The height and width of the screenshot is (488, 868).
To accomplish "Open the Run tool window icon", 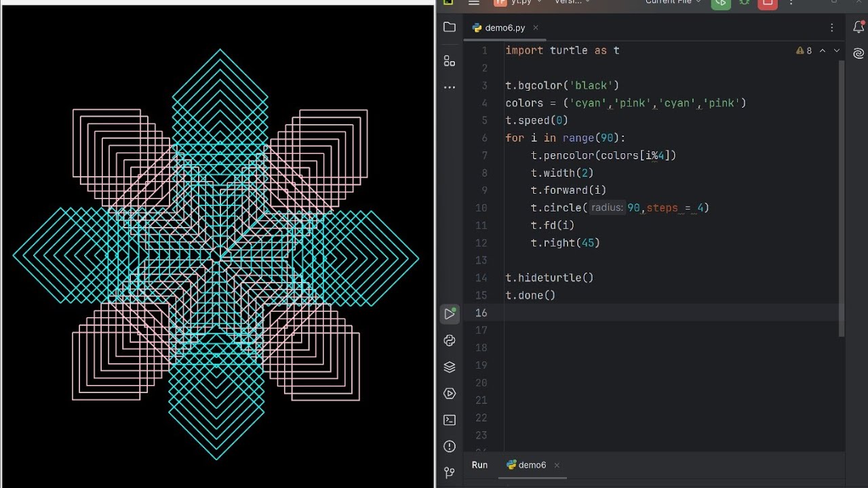I will pyautogui.click(x=449, y=313).
